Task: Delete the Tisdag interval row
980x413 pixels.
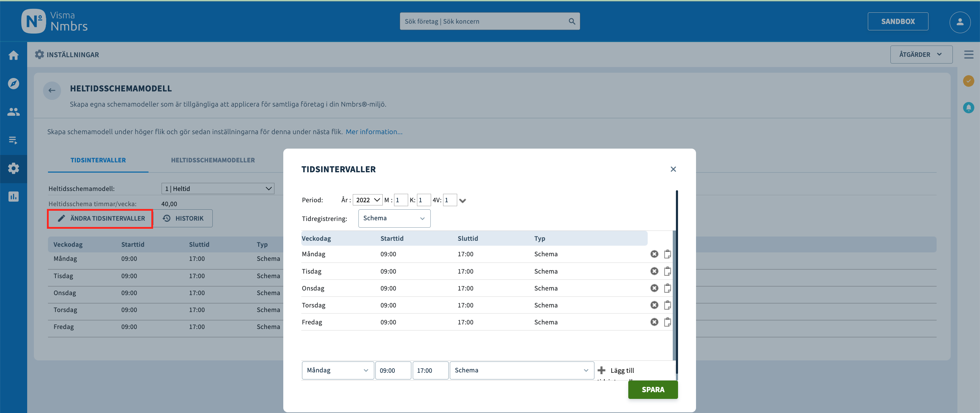Action: (654, 271)
